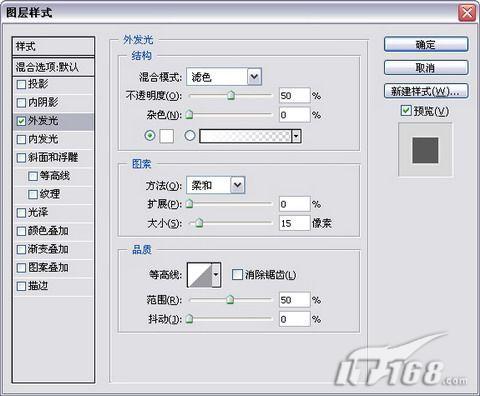Open the contour picker dropdown arrow
Viewport: 480px width, 396px height.
coord(216,275)
